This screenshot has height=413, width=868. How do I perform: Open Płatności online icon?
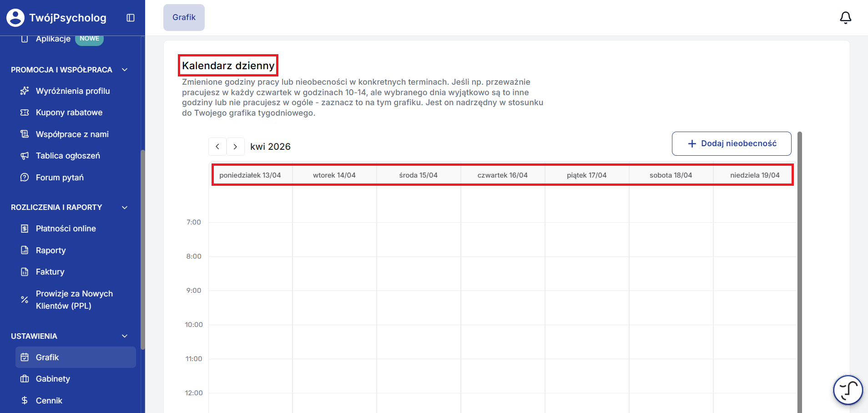point(25,229)
